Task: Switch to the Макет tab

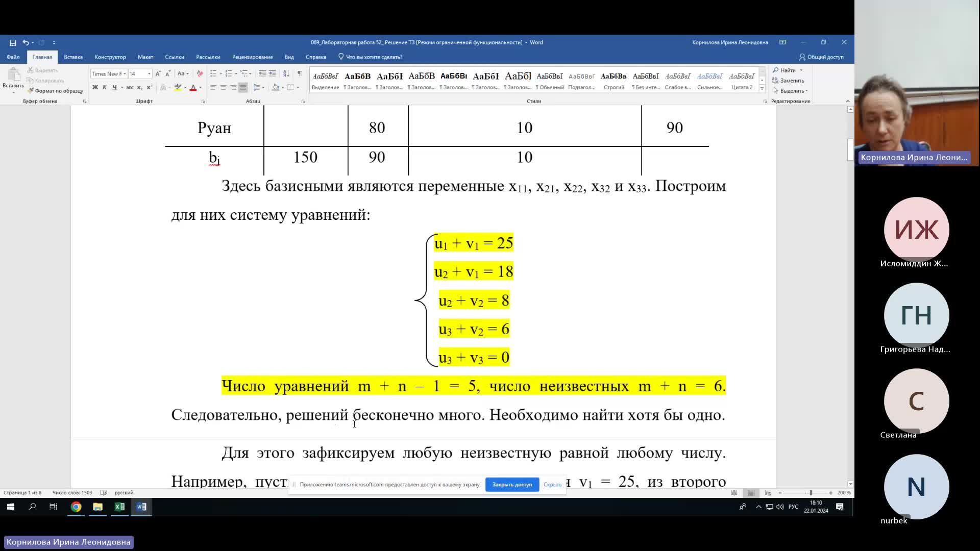Action: (x=145, y=57)
